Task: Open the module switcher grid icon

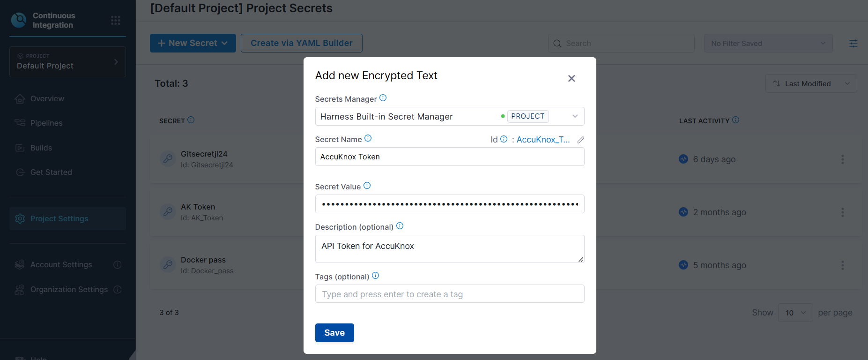Action: (115, 20)
